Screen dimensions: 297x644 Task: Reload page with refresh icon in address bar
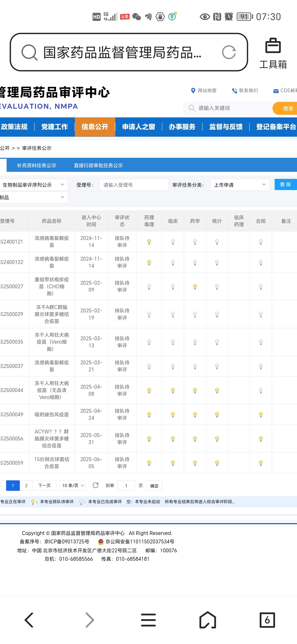click(229, 52)
